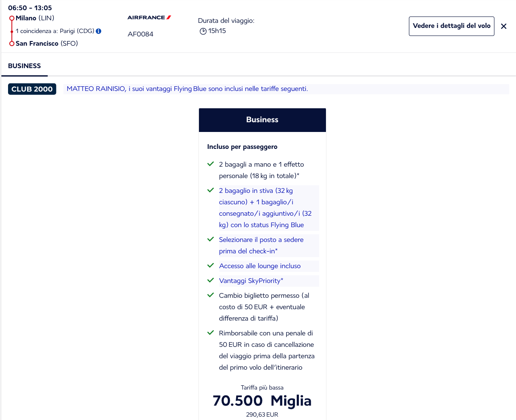Viewport: 516px width, 420px height.
Task: Click the 'Vantaggi SkyPriority*' text
Action: coord(251,281)
